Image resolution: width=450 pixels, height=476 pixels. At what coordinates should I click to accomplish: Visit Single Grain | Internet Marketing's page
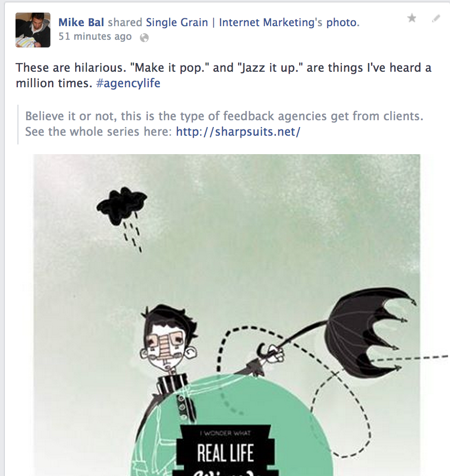234,22
